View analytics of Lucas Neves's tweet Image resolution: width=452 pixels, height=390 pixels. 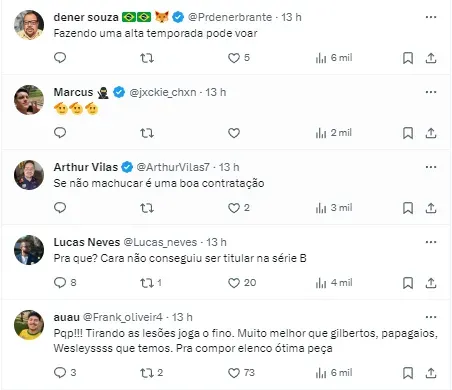(x=334, y=283)
